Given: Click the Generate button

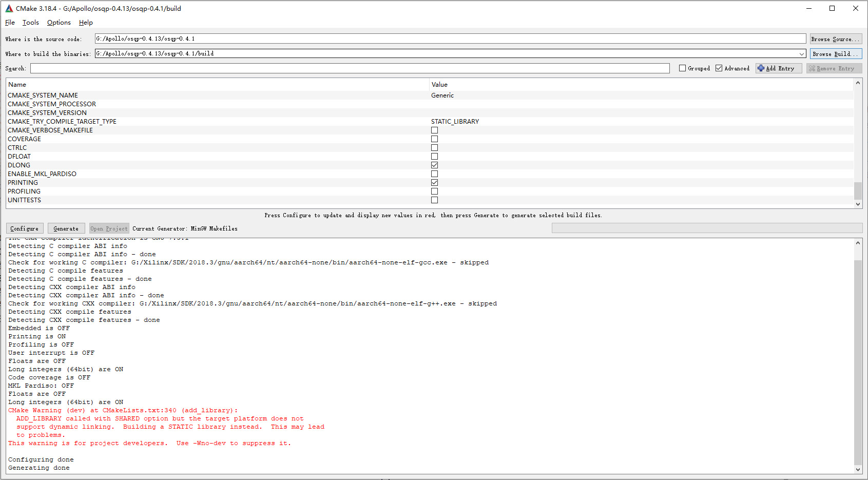Looking at the screenshot, I should (66, 228).
